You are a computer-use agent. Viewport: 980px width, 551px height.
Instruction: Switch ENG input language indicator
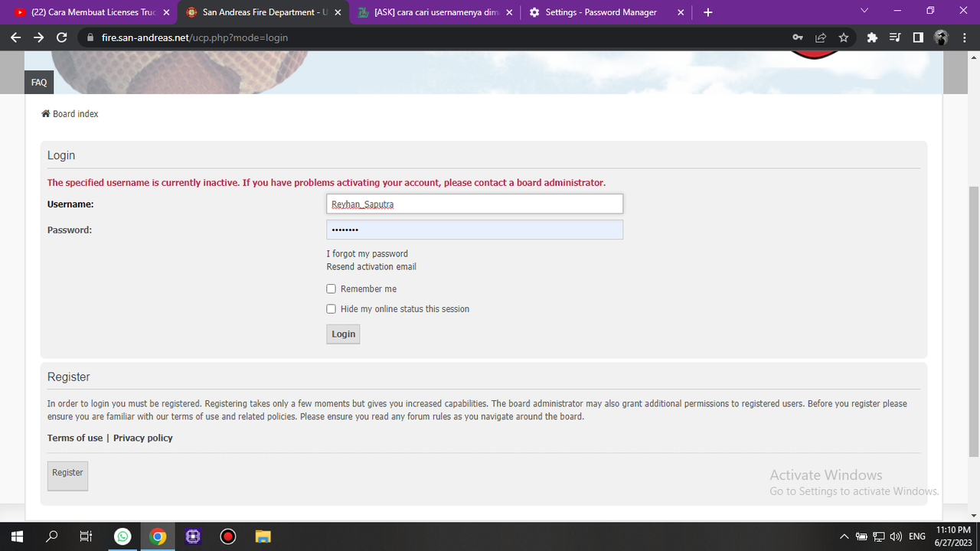917,536
